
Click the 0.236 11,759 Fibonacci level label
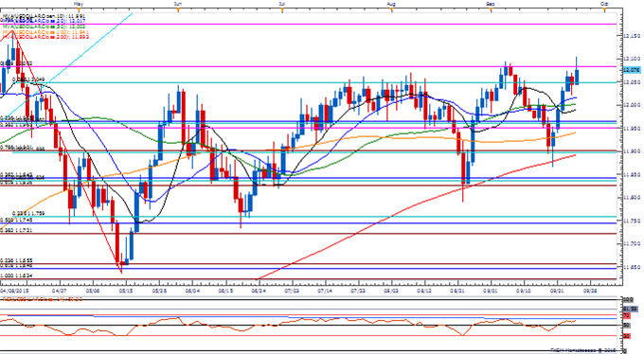pyautogui.click(x=28, y=214)
